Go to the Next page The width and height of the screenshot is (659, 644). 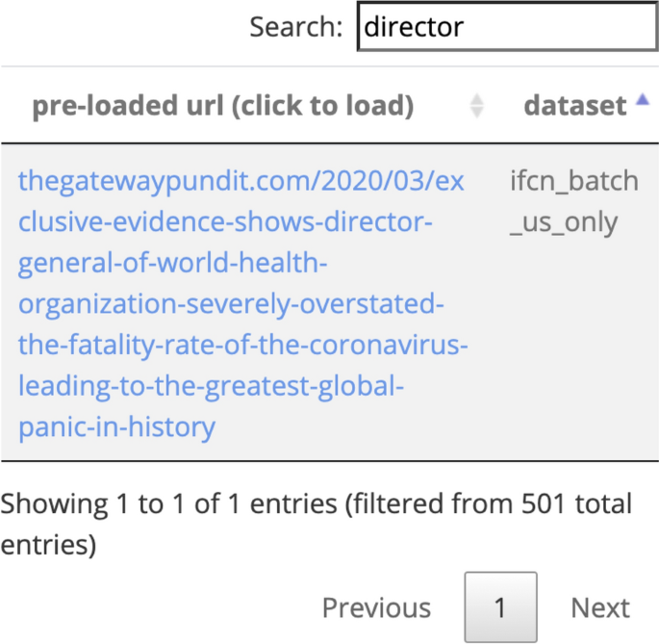click(600, 608)
